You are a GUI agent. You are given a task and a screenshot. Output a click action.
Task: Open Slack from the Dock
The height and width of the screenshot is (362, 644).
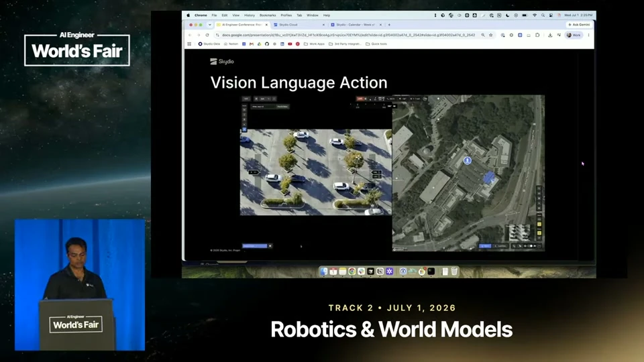[362, 271]
